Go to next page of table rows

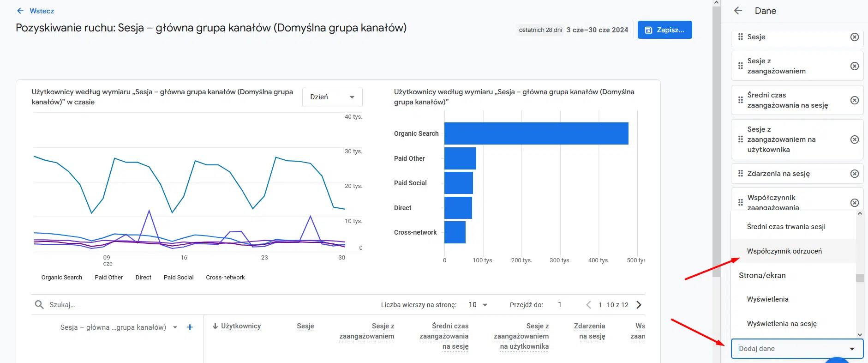click(639, 305)
